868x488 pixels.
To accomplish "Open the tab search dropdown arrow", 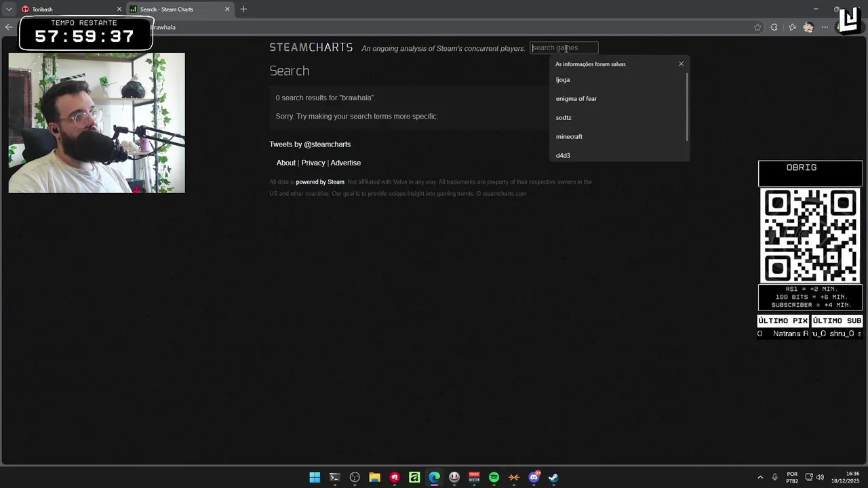I will point(9,9).
